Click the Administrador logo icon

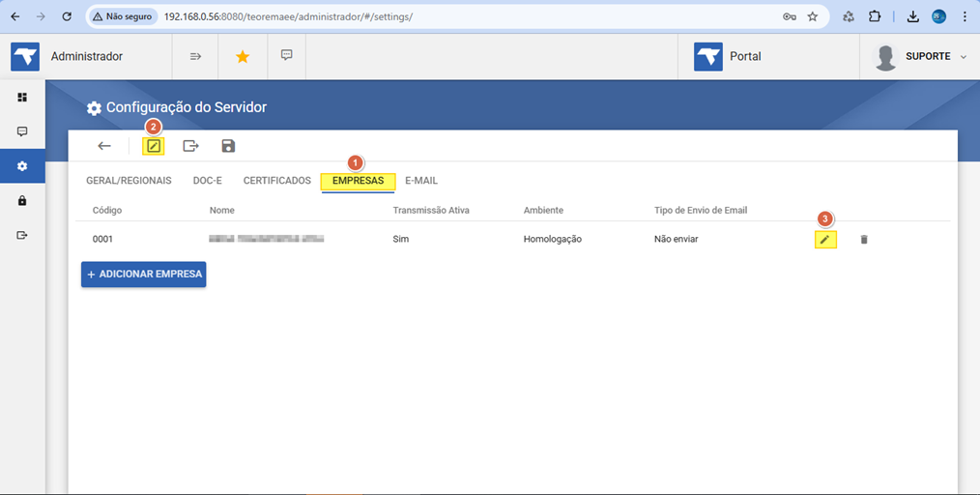click(x=25, y=56)
